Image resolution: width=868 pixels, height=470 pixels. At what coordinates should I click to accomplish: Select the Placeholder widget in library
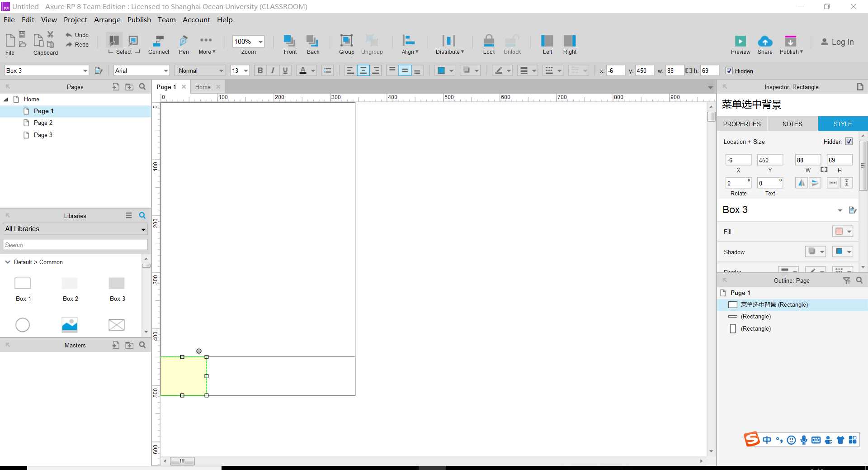pyautogui.click(x=117, y=325)
